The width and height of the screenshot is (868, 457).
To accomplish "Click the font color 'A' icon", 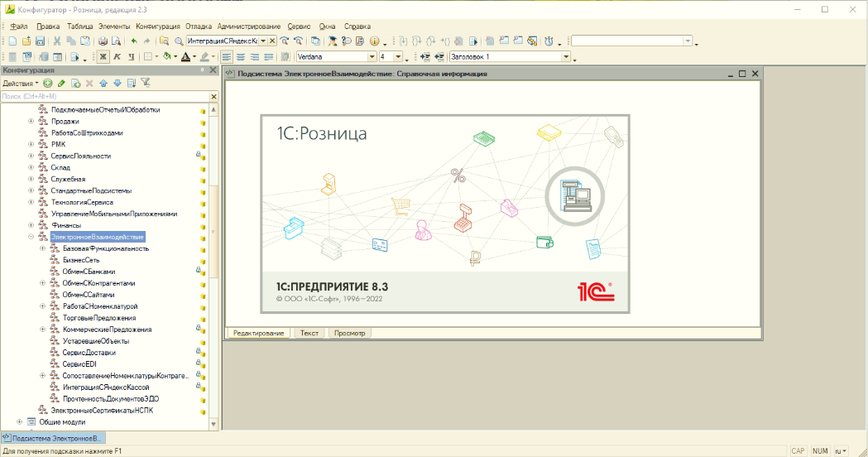I will (x=185, y=57).
